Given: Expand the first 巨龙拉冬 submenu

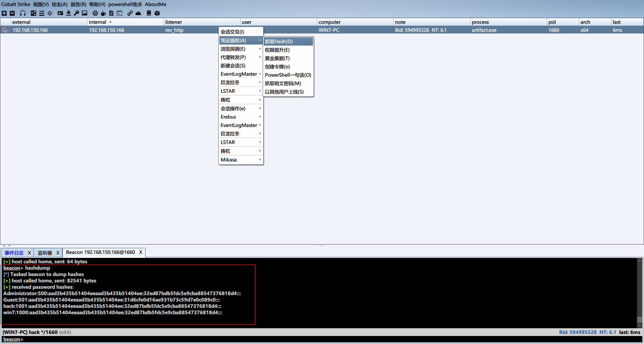Looking at the screenshot, I should 241,82.
